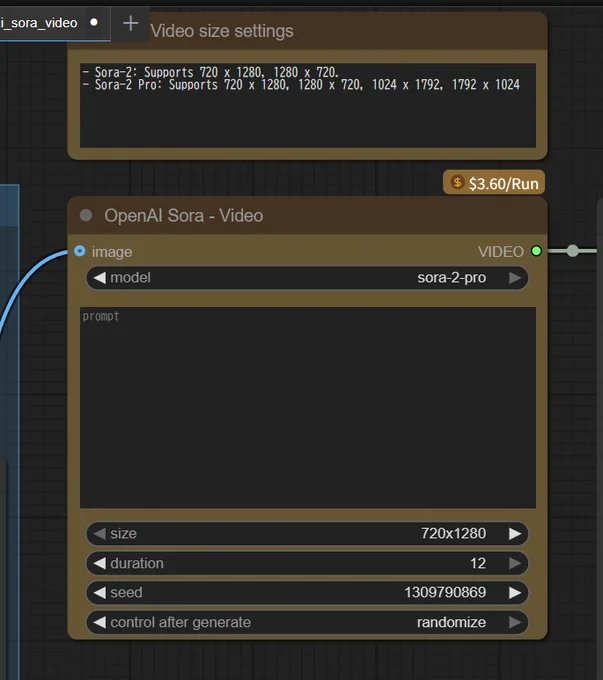This screenshot has width=603, height=680.
Task: Decrease duration with left arrow
Action: point(100,563)
